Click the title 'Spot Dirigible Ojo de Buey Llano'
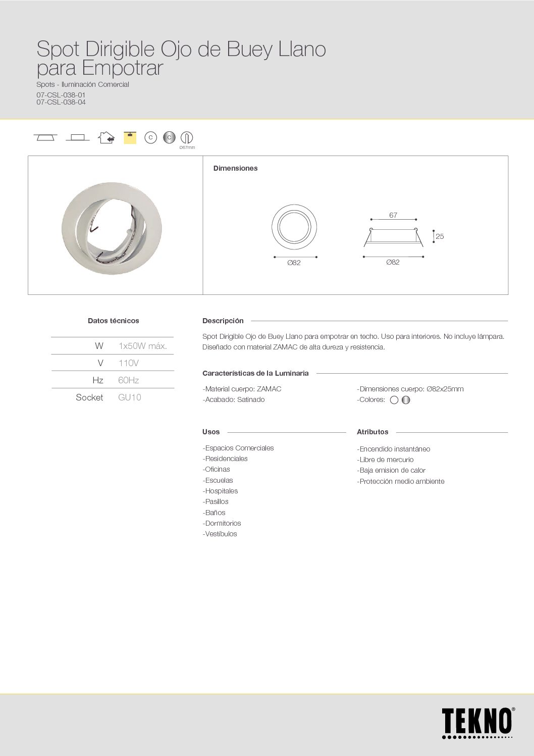Viewport: 534px width, 756px height. tap(181, 49)
